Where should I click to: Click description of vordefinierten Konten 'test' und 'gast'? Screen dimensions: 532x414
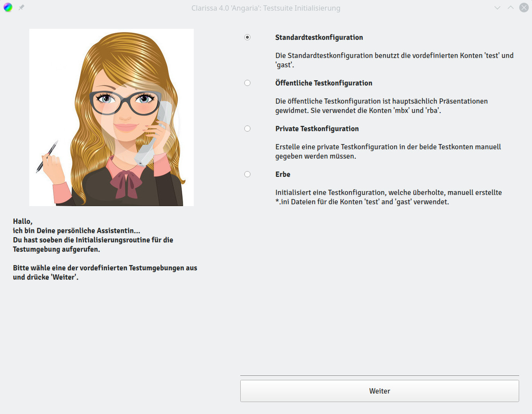(x=395, y=60)
